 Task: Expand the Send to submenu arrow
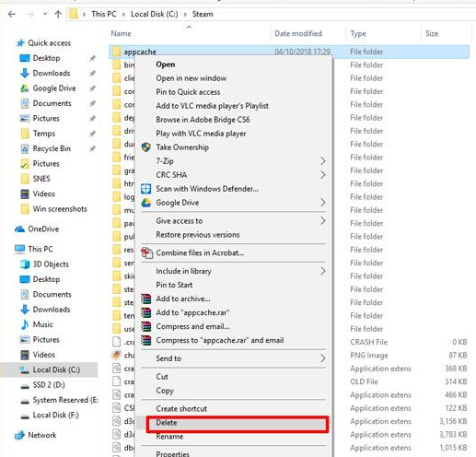[322, 358]
